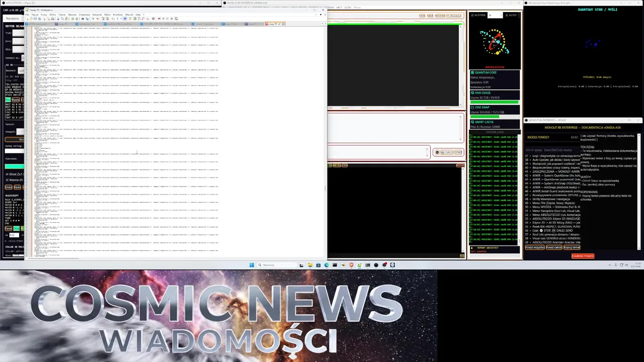The width and height of the screenshot is (644, 362).
Task: Click the Save icon in Notepad++ toolbar
Action: point(35,19)
